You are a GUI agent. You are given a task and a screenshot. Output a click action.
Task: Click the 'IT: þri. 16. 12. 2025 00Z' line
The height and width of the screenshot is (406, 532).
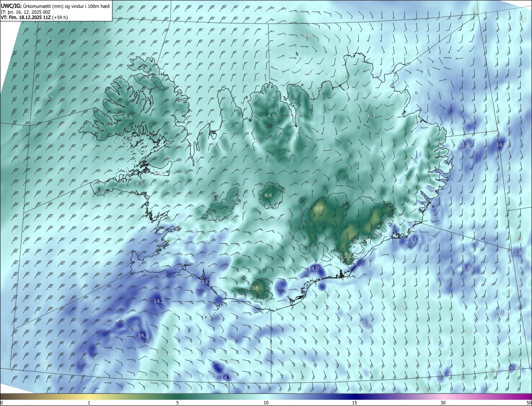click(26, 12)
